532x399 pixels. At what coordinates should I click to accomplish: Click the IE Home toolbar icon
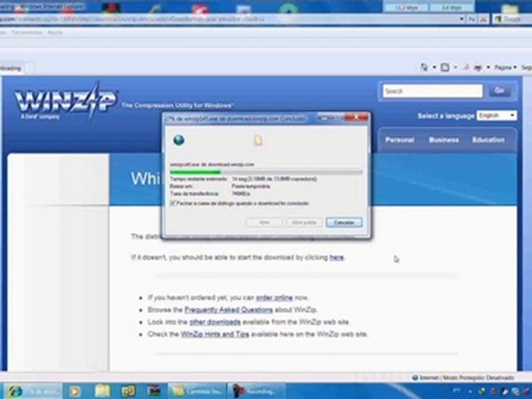(x=424, y=68)
